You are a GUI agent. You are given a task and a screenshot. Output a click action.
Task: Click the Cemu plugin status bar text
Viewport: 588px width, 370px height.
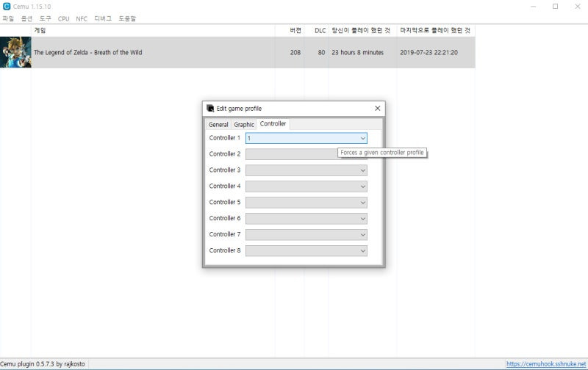[43, 363]
